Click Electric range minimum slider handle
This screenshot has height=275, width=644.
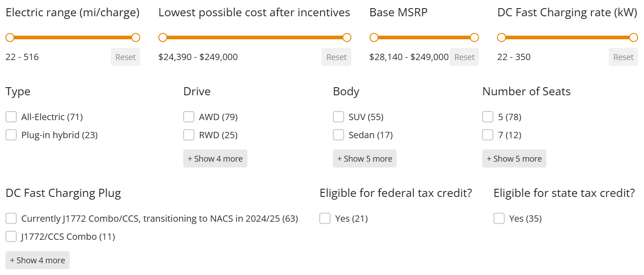[10, 37]
